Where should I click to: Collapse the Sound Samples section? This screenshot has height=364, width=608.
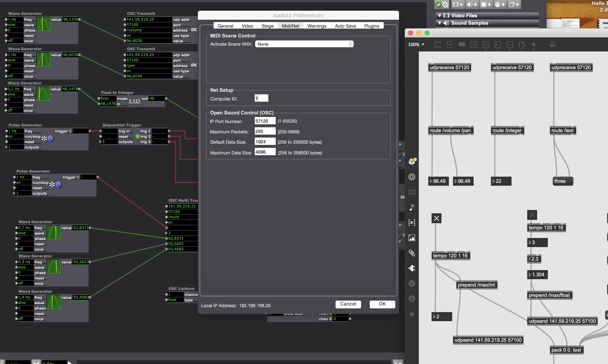click(440, 23)
